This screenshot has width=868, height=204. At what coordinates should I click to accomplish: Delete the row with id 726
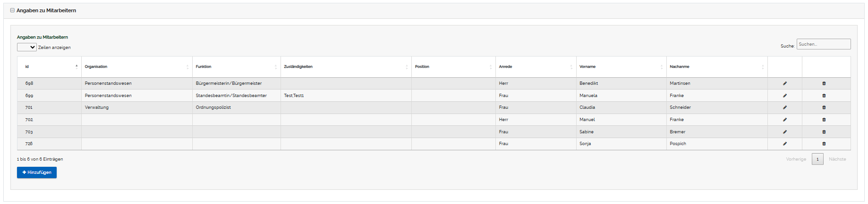824,144
